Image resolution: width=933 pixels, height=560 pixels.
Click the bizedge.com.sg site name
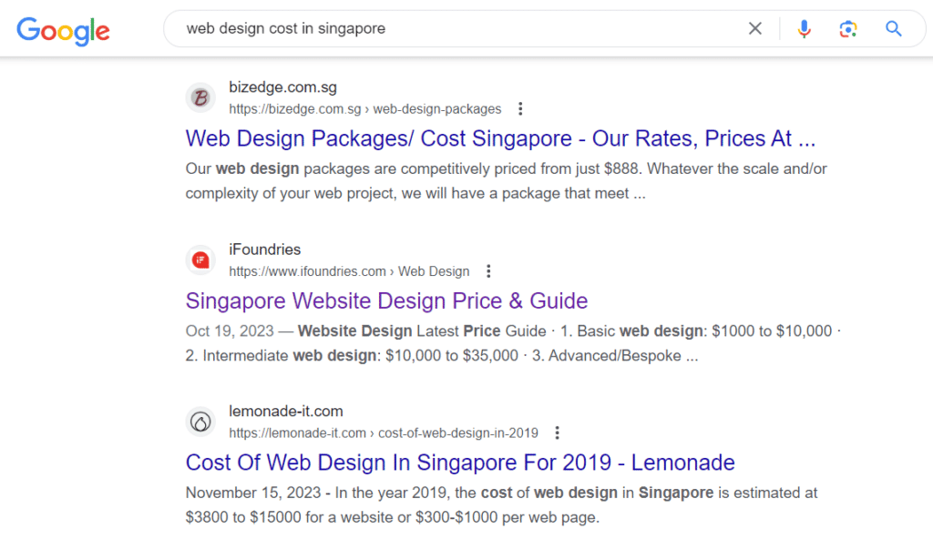click(x=282, y=87)
